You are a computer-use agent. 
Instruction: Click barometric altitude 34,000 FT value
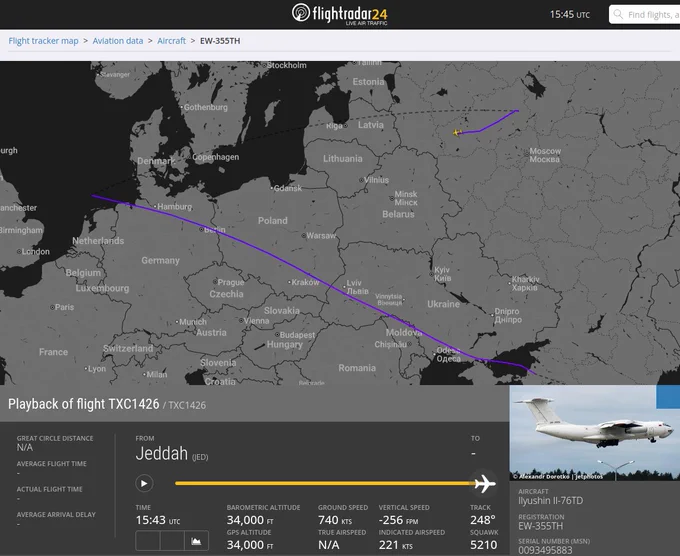[250, 520]
